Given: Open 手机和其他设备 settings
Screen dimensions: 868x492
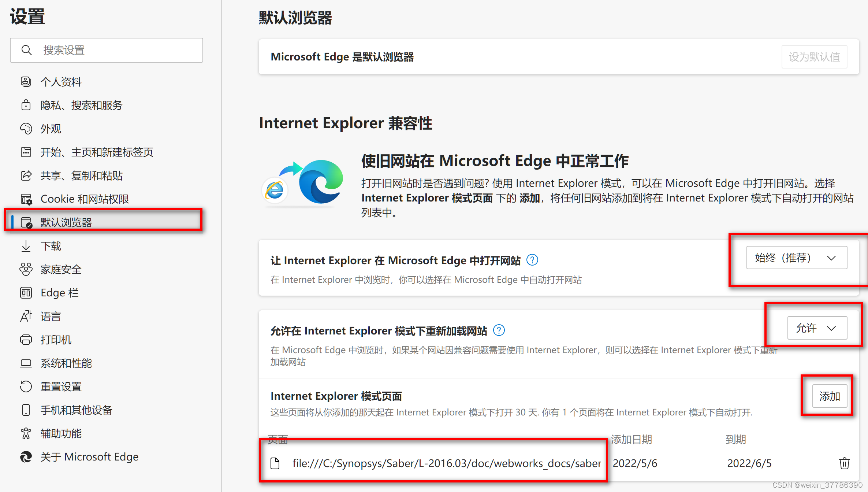Looking at the screenshot, I should click(x=76, y=410).
